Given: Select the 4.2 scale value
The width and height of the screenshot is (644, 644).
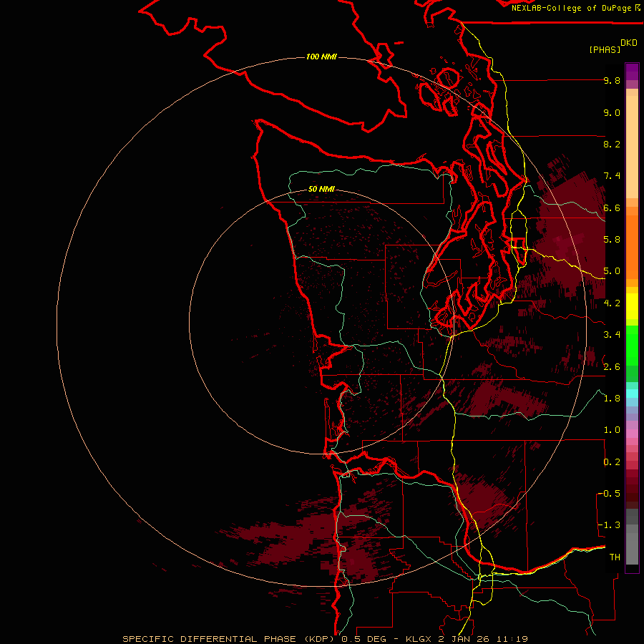Looking at the screenshot, I should point(612,303).
